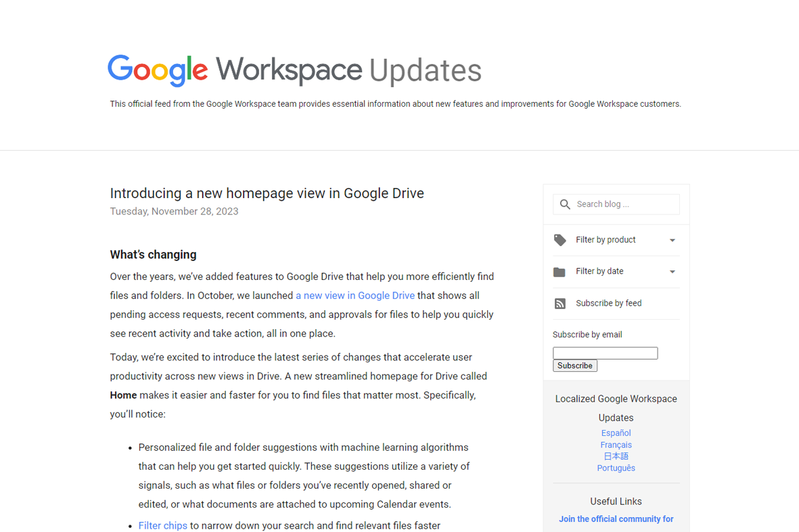Open the 'a new view in Google Drive' link
The width and height of the screenshot is (799, 532).
coord(355,295)
